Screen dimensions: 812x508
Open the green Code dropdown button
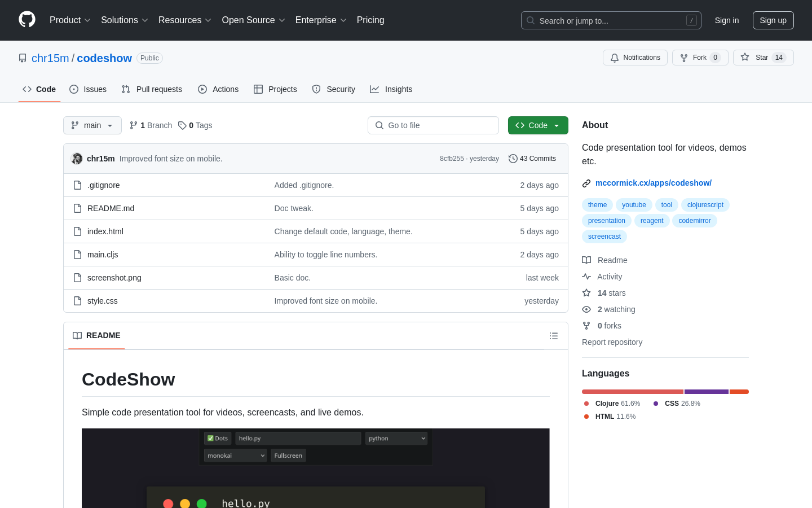coord(538,125)
